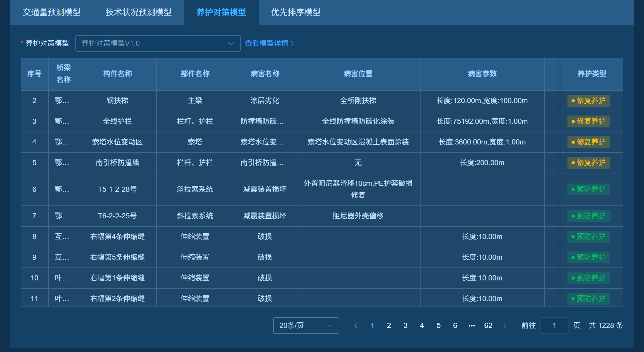The height and width of the screenshot is (352, 644).
Task: Click 涂层劣化 disease name cell
Action: (x=265, y=101)
